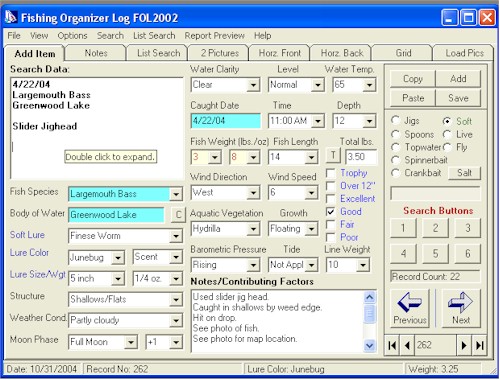Go to the Previous record arrow

coord(410,308)
